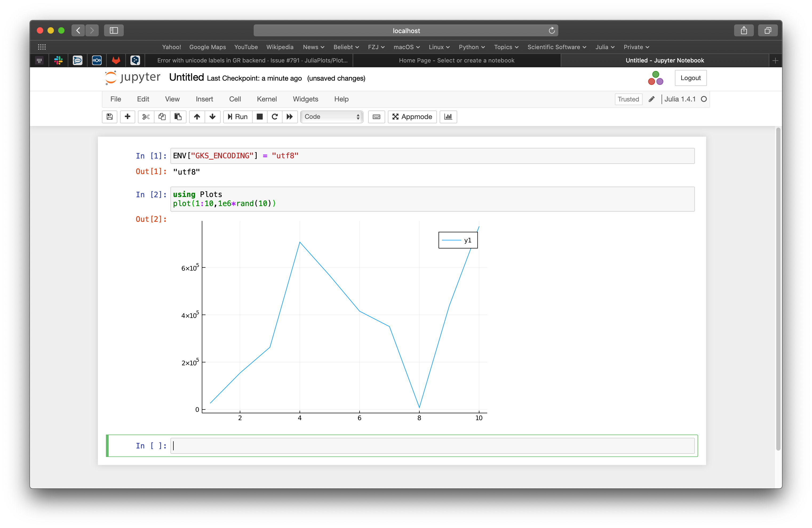Open the Insert menu
The height and width of the screenshot is (528, 812).
click(204, 99)
